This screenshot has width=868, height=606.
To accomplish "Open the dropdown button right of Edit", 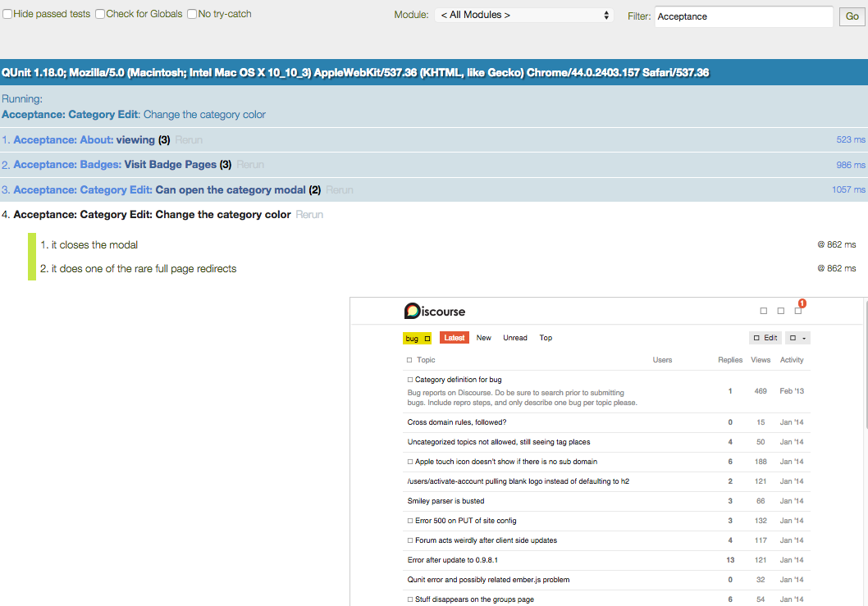I will [x=797, y=338].
